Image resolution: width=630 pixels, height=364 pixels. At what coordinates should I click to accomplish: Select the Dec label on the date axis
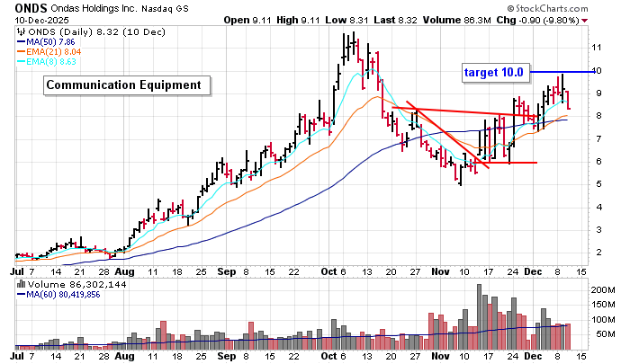pos(535,270)
